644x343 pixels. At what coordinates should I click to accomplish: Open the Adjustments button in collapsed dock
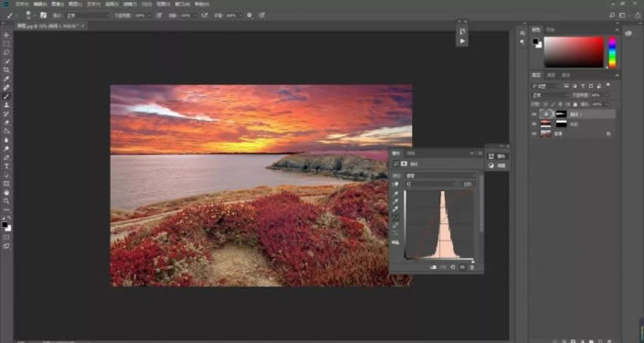pyautogui.click(x=497, y=166)
